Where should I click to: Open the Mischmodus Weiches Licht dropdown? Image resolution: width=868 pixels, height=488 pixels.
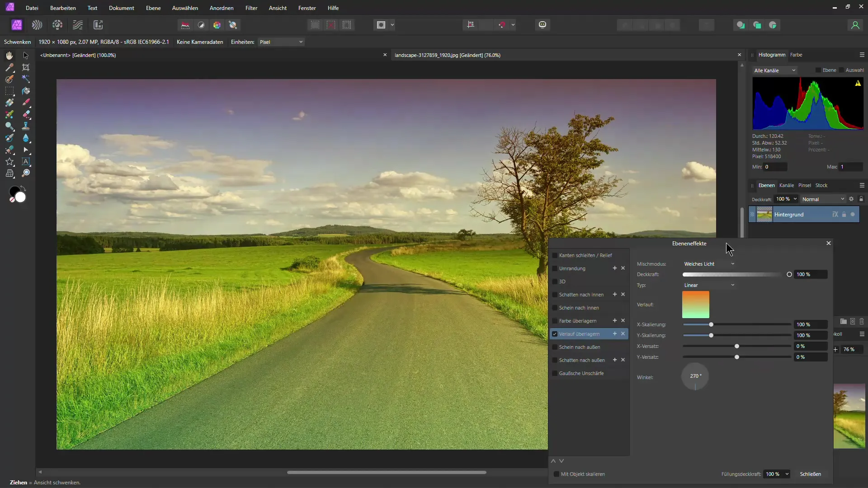[x=709, y=264]
